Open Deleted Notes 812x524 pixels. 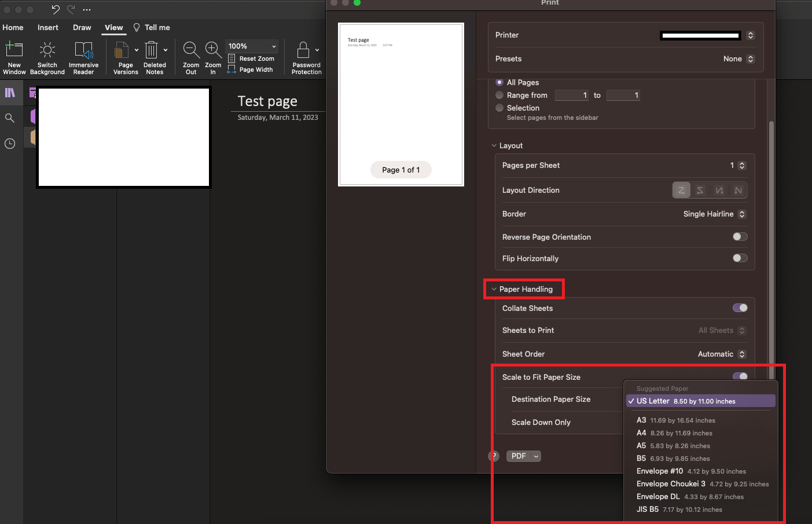click(155, 58)
